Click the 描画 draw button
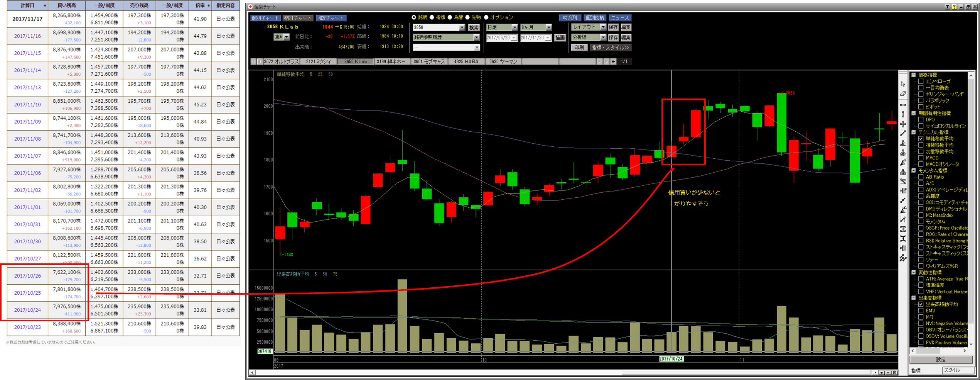Viewport: 980px width, 380px height. click(560, 37)
